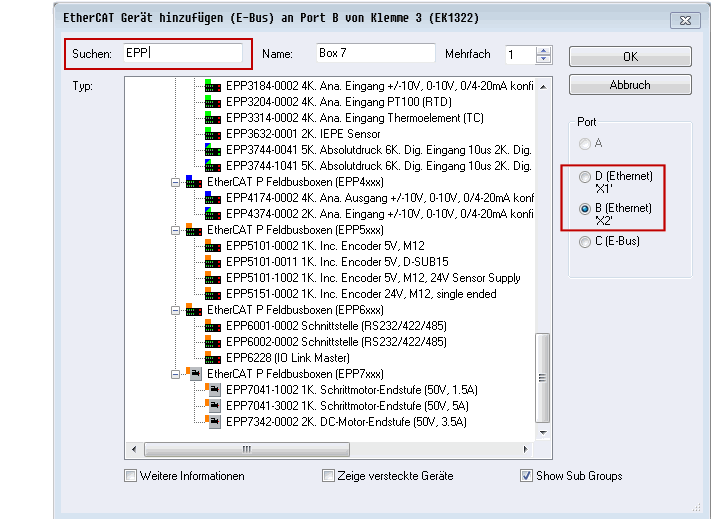Decrease the Mehrfach count
The width and height of the screenshot is (711, 521).
pos(543,59)
